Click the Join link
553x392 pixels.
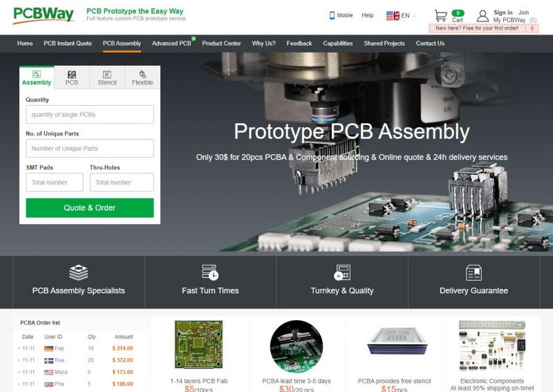(523, 12)
